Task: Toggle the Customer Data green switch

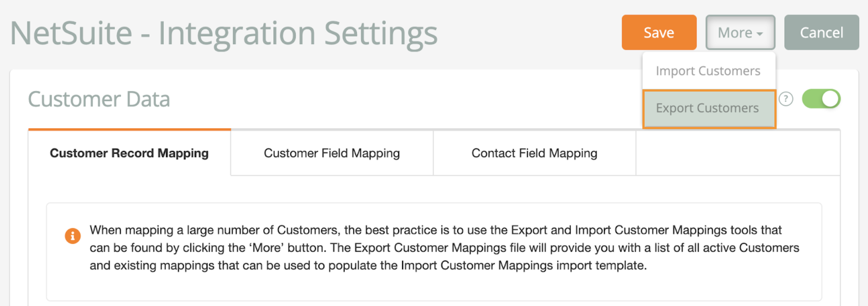Action: pos(821,99)
